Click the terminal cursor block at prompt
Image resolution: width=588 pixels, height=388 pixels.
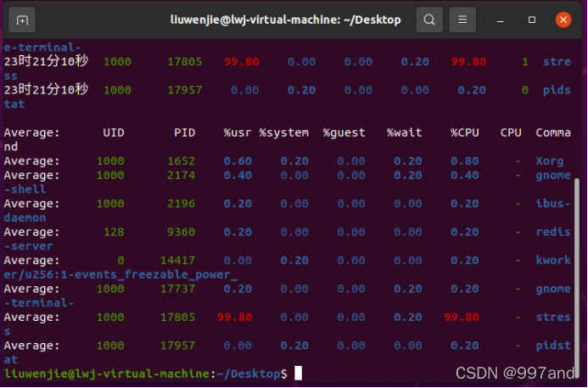click(298, 374)
